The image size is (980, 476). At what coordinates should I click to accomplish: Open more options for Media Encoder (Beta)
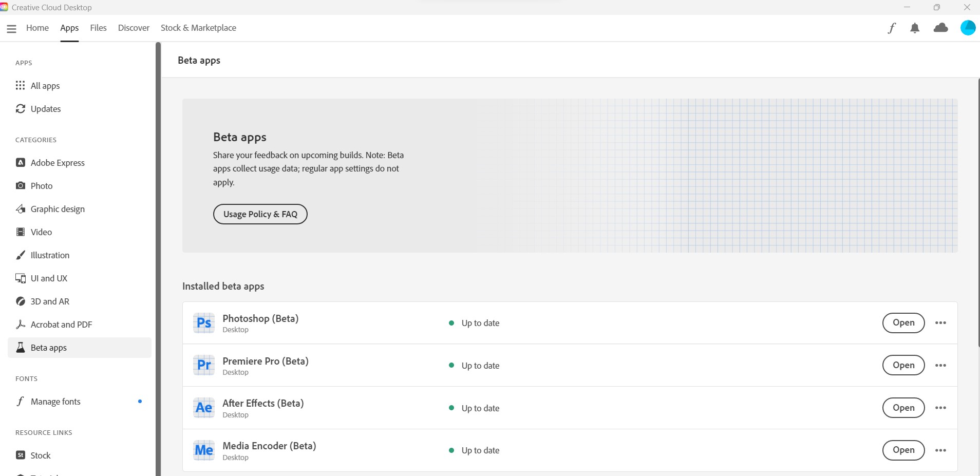(941, 450)
